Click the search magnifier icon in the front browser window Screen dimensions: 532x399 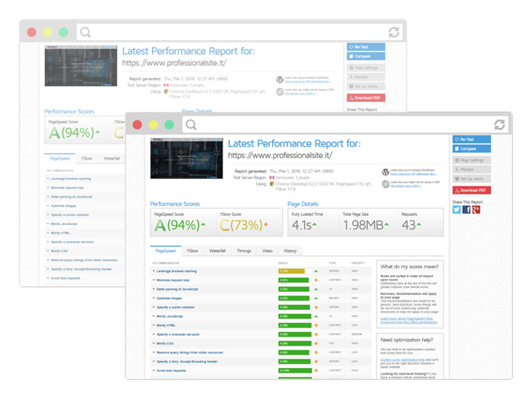pyautogui.click(x=191, y=125)
